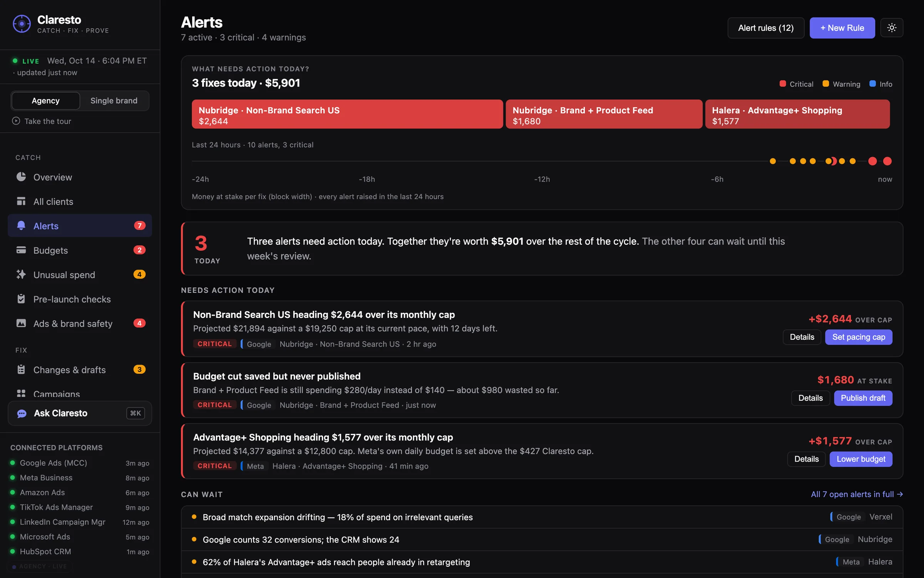Toggle the light/dark theme sun icon
Viewport: 924px width, 578px height.
coord(892,28)
